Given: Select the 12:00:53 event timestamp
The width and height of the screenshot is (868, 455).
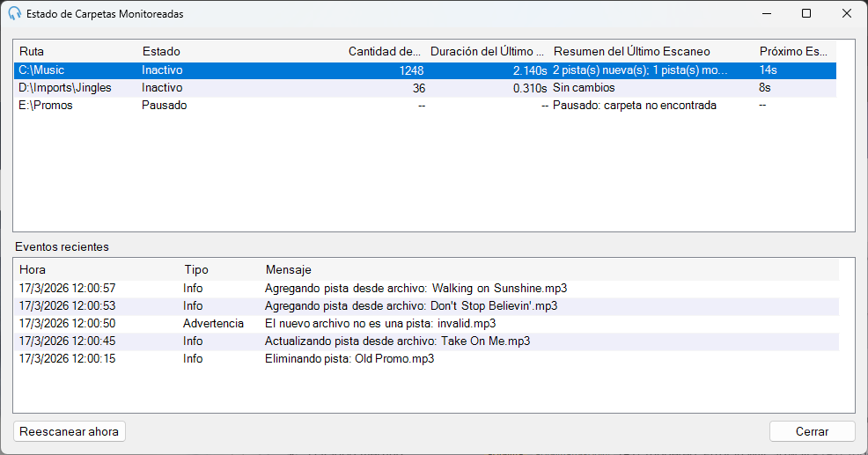Looking at the screenshot, I should (68, 306).
